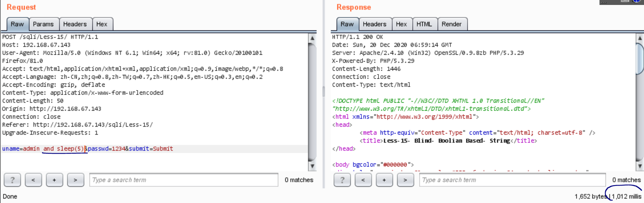644x203 pixels.
Task: Go to previous match in Response search
Action: pos(363,180)
